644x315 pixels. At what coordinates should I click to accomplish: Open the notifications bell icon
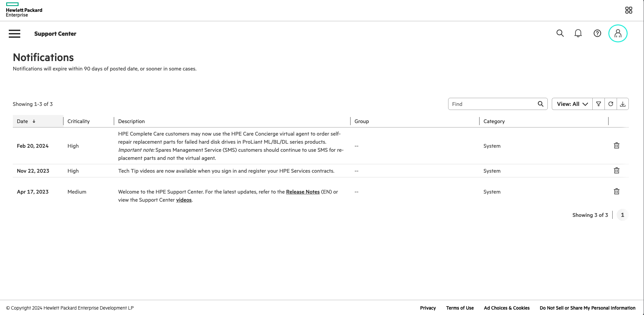(578, 33)
